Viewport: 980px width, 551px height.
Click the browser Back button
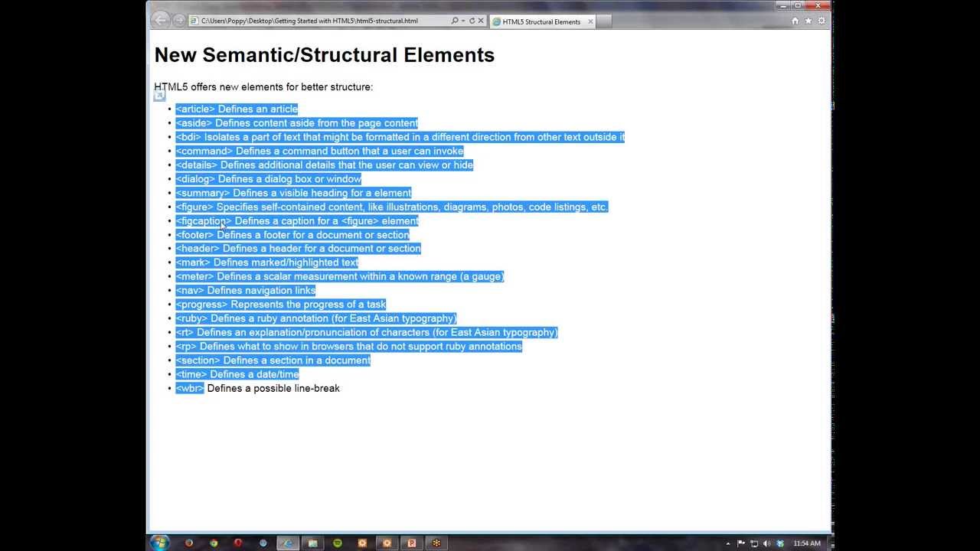(161, 21)
